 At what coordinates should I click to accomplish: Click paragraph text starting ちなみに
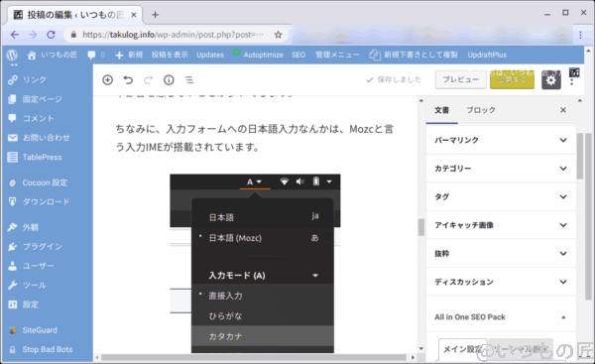point(254,138)
